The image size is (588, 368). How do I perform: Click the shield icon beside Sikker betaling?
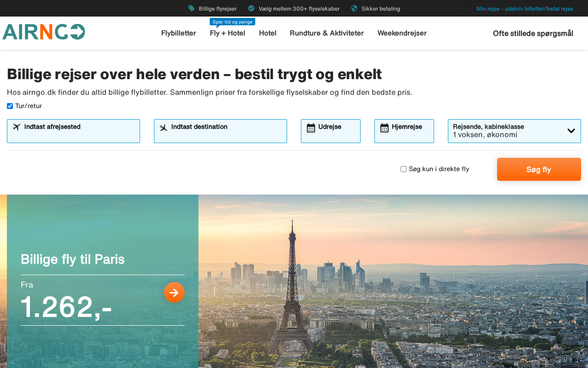pyautogui.click(x=354, y=8)
